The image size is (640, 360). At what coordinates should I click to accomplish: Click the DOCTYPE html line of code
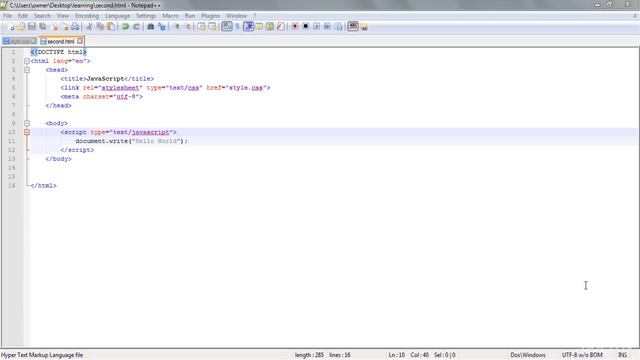click(59, 52)
